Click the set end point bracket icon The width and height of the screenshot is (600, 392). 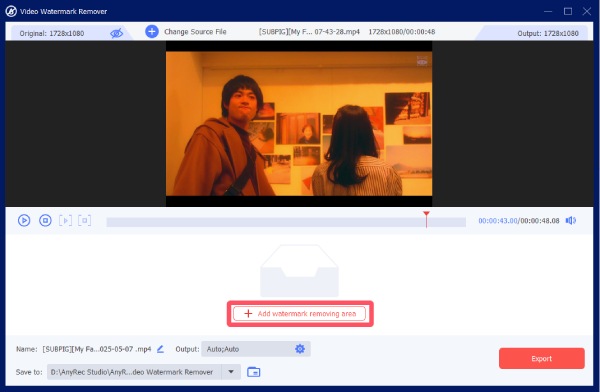(x=85, y=220)
